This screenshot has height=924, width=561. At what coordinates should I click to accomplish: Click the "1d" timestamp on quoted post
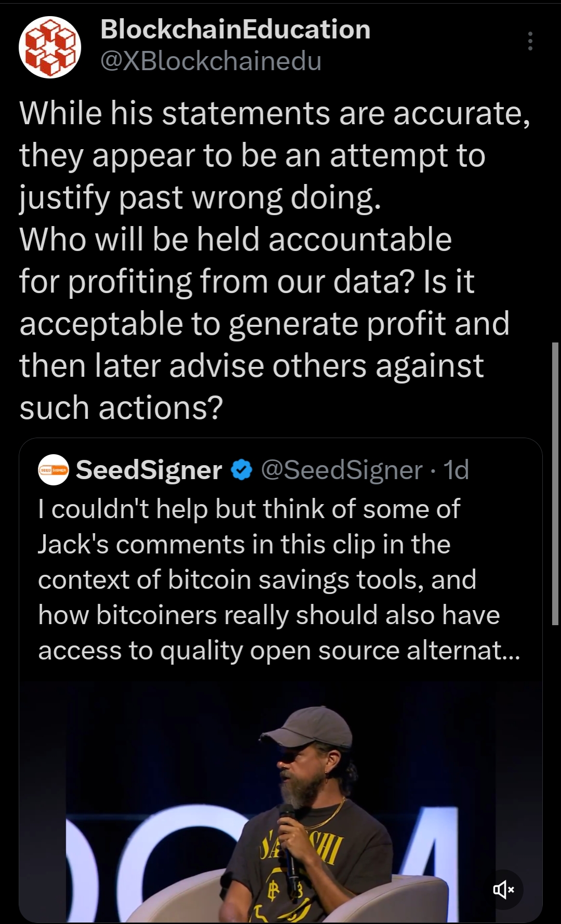click(457, 470)
